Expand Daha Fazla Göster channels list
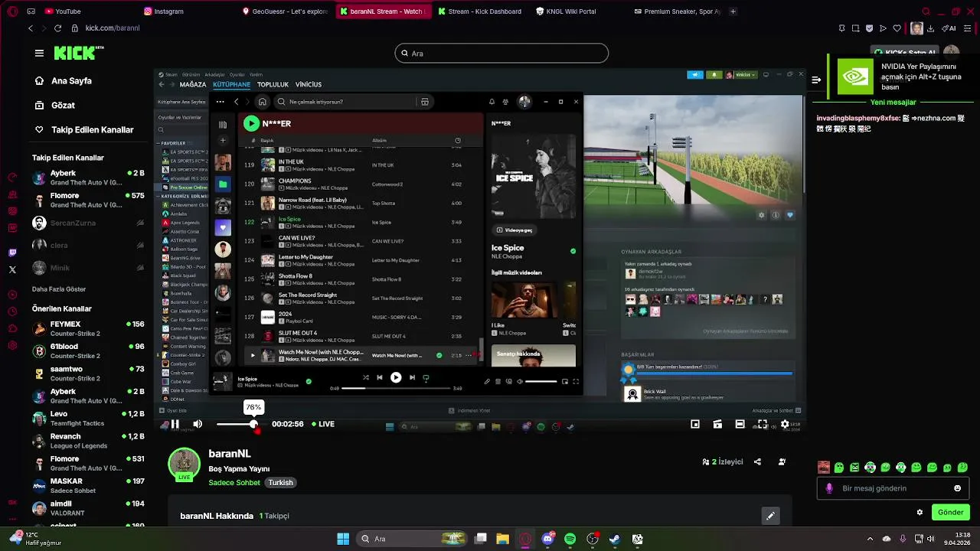Viewport: 980px width, 551px height. point(59,289)
